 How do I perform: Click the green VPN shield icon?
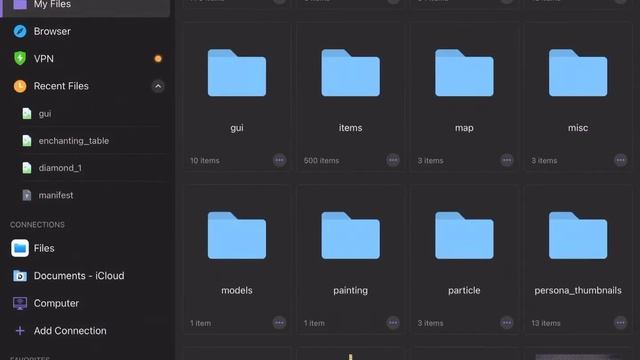(x=20, y=58)
